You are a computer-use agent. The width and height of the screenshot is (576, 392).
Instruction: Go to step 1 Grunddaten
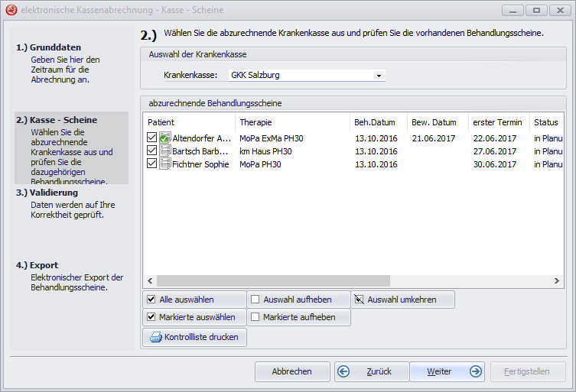pyautogui.click(x=48, y=47)
